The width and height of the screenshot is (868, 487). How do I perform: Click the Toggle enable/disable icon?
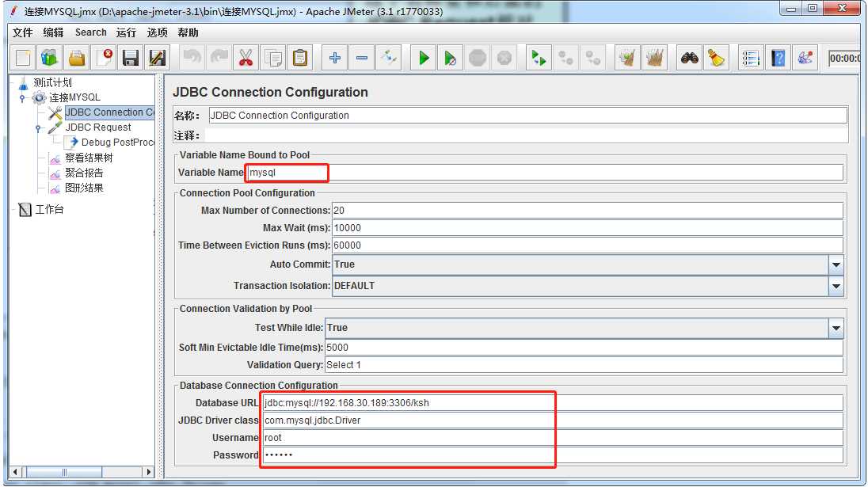[x=389, y=58]
